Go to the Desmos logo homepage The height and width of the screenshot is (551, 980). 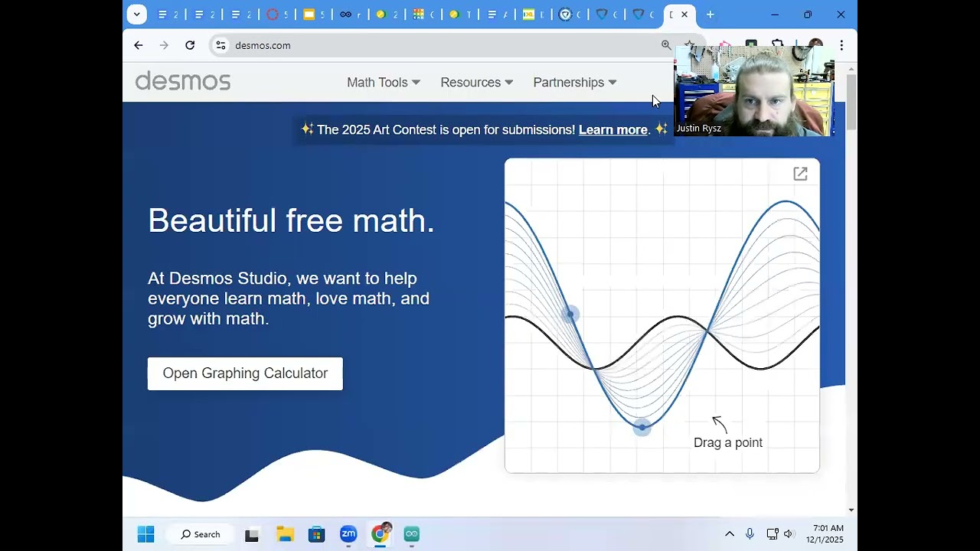coord(183,81)
